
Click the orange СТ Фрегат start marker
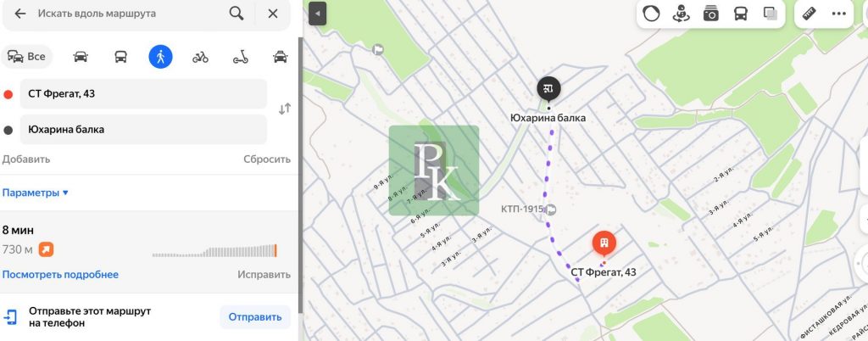(x=603, y=243)
